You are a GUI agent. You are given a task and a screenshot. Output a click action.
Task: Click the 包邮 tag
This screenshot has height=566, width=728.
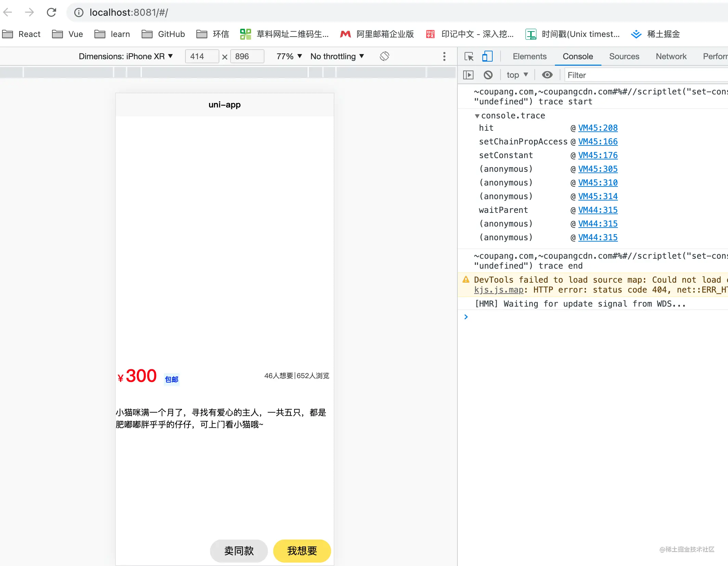[172, 379]
